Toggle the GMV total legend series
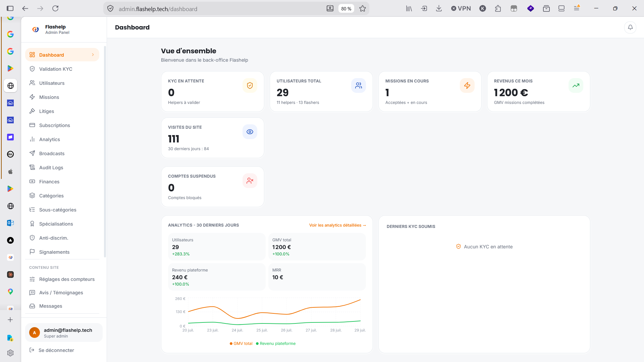 point(241,344)
